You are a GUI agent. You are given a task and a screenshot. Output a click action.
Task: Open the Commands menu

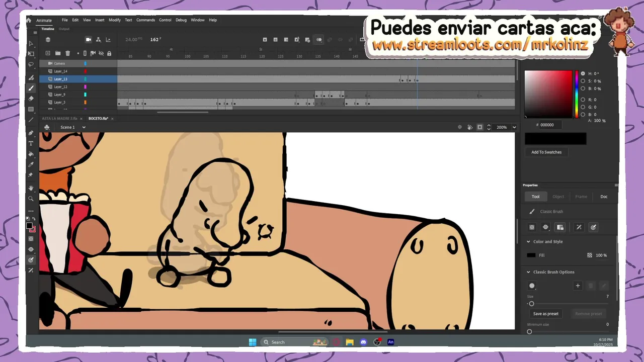(x=145, y=20)
